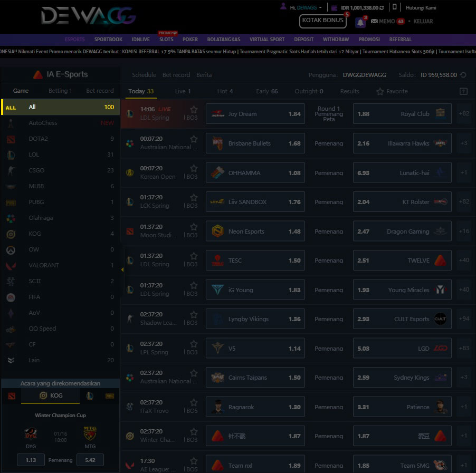Expand +16 markets for Neon Esports match
Viewport: 476px width, 473px height.
(x=463, y=231)
